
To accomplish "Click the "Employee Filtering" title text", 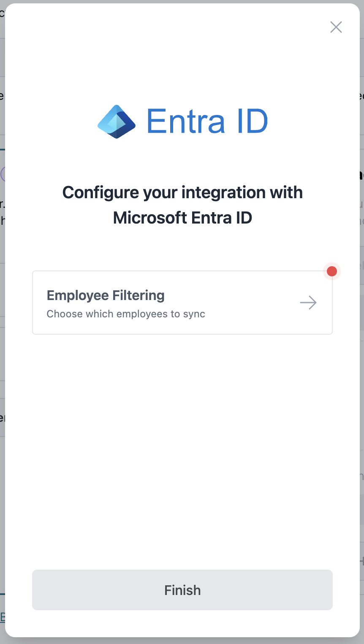I will tap(106, 295).
